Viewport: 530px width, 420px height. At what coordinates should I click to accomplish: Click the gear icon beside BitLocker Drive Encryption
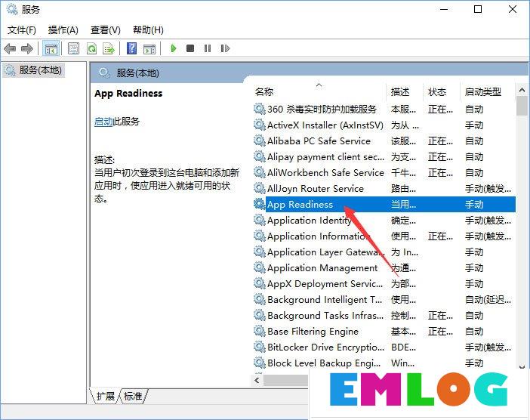[259, 347]
